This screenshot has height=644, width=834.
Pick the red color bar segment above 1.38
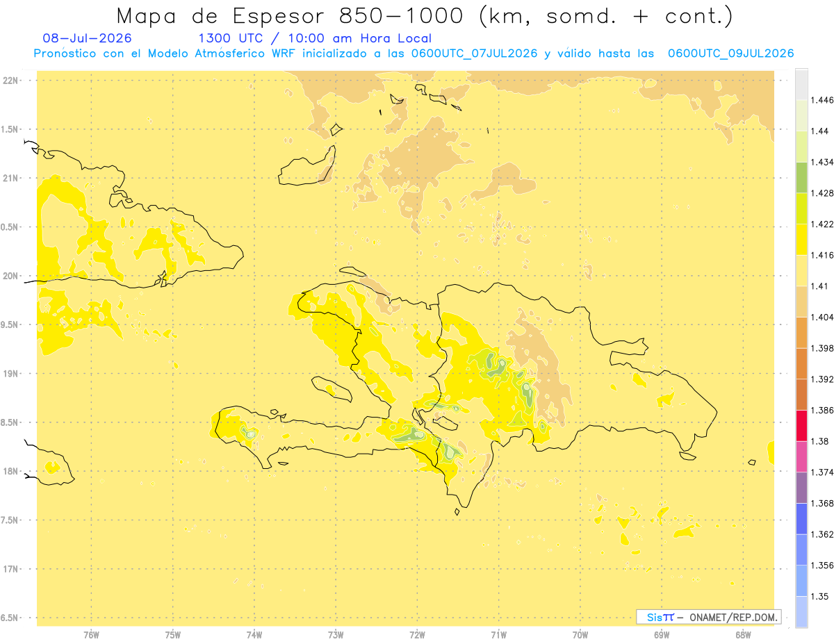tap(801, 425)
